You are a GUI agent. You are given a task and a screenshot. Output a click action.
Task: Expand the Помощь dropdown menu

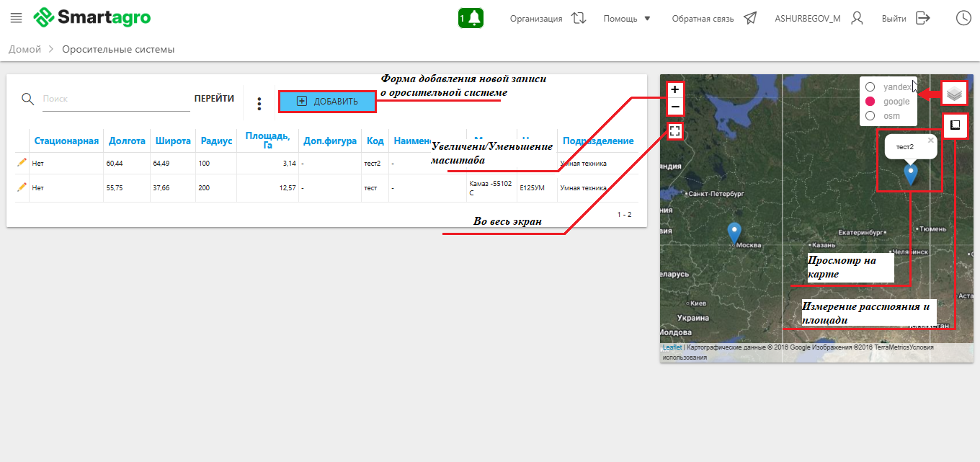pos(627,19)
